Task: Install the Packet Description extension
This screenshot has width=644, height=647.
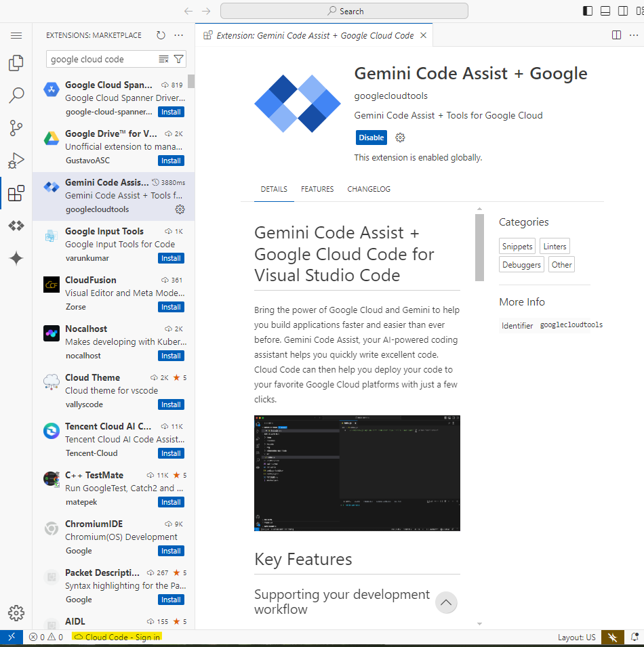Action: [171, 600]
